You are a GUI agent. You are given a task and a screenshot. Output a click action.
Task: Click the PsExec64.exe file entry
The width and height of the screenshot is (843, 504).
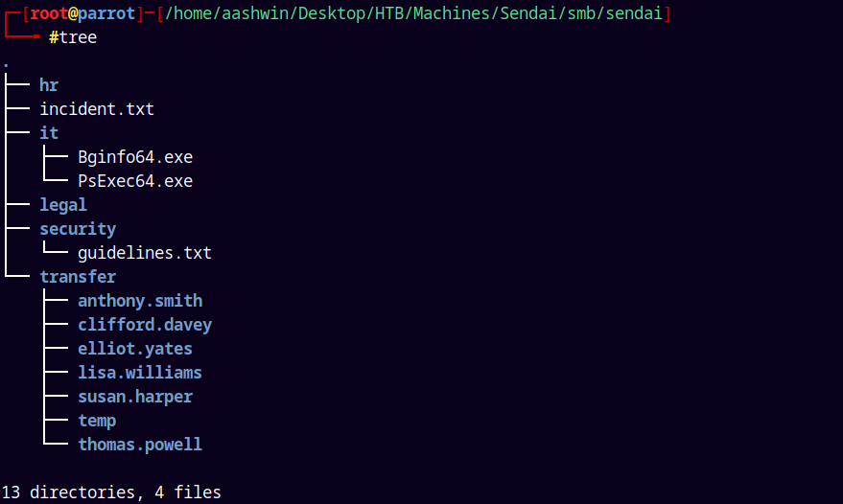pyautogui.click(x=135, y=181)
